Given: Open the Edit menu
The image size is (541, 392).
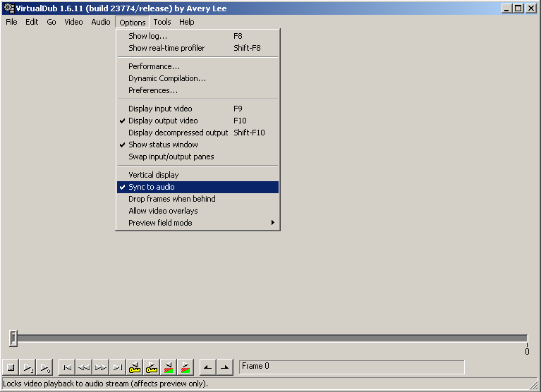Looking at the screenshot, I should tap(32, 22).
